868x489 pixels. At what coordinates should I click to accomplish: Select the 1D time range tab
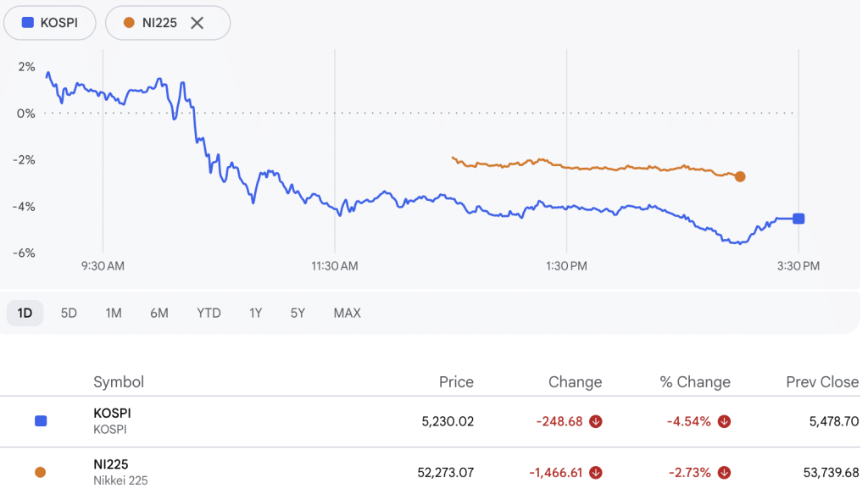coord(25,313)
